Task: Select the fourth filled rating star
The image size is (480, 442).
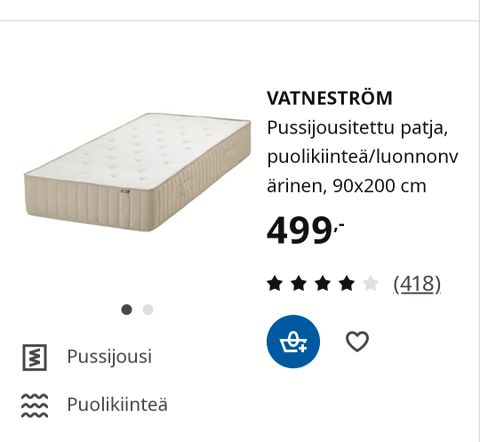Action: pos(347,284)
